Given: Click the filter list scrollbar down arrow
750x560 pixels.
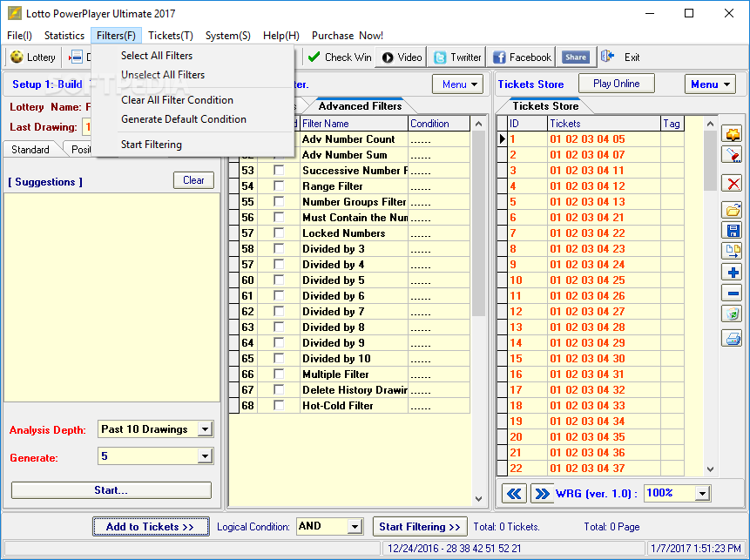Looking at the screenshot, I should point(479,499).
